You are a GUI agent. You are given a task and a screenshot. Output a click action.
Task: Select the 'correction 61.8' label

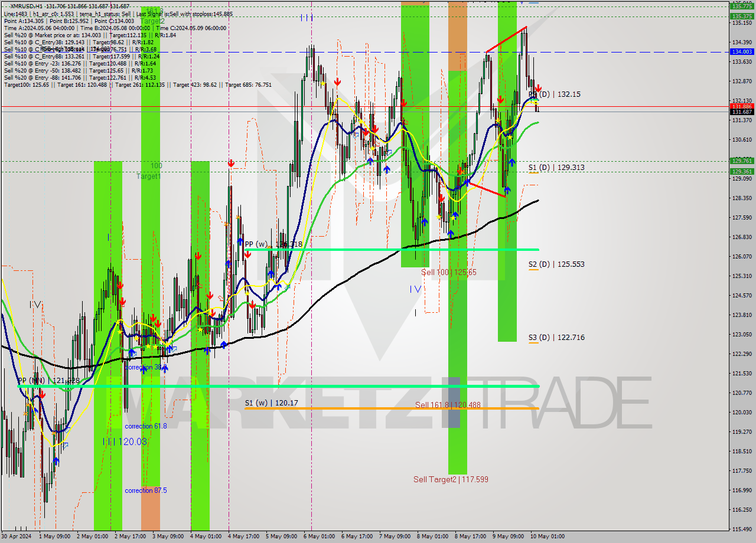pos(146,426)
